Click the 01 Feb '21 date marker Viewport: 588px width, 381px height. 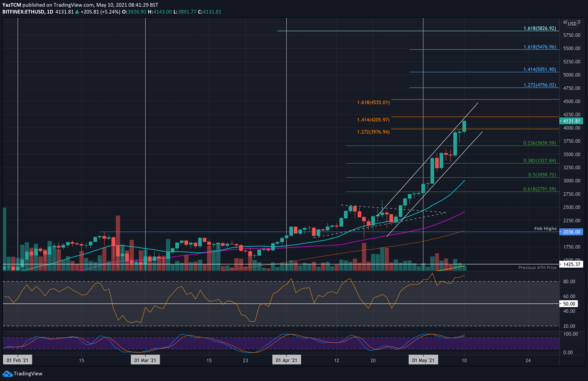point(17,360)
